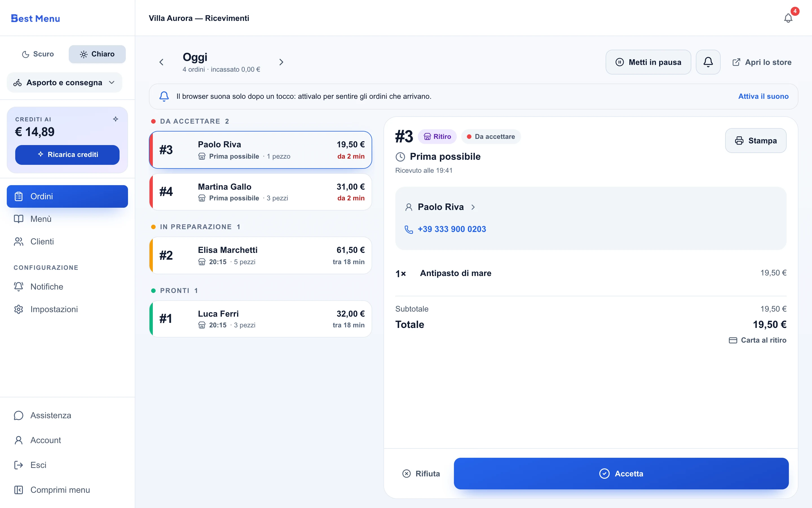Screen dimensions: 812x508
Task: Select order #4 Martina Gallo card
Action: coord(261,192)
